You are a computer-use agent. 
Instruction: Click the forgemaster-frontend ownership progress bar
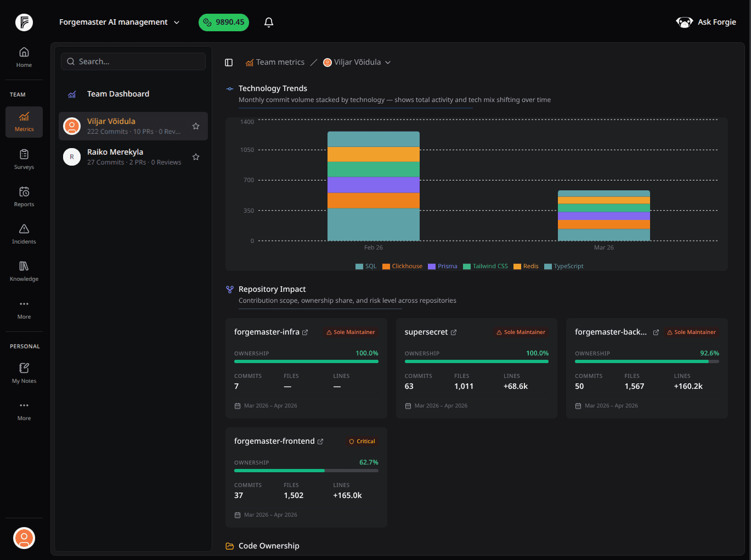[306, 471]
